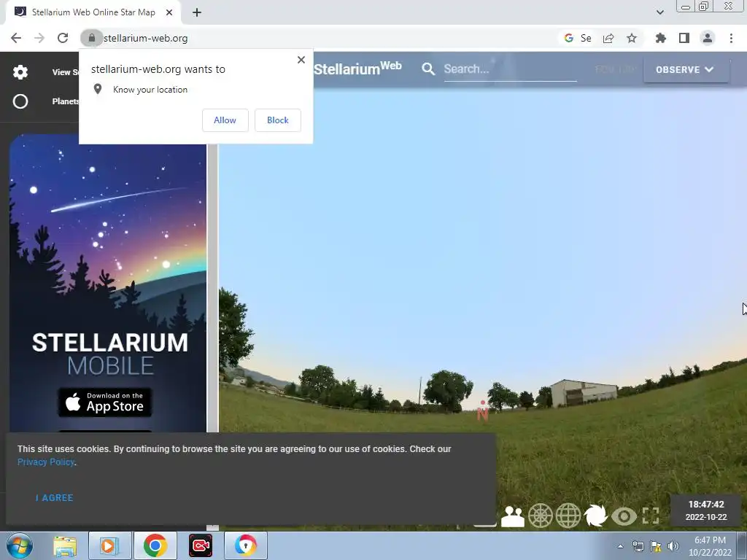Block the location permission request
Image resolution: width=747 pixels, height=560 pixels.
[x=278, y=120]
